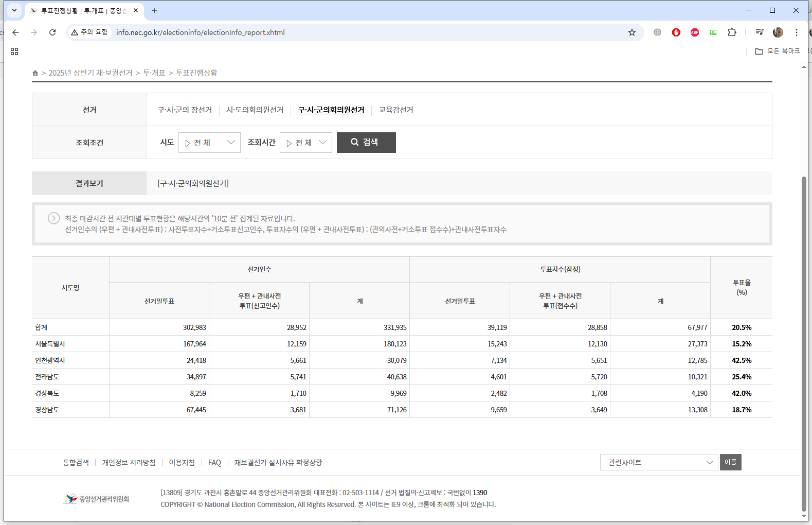Go back to previous page
812x525 pixels.
[x=15, y=32]
